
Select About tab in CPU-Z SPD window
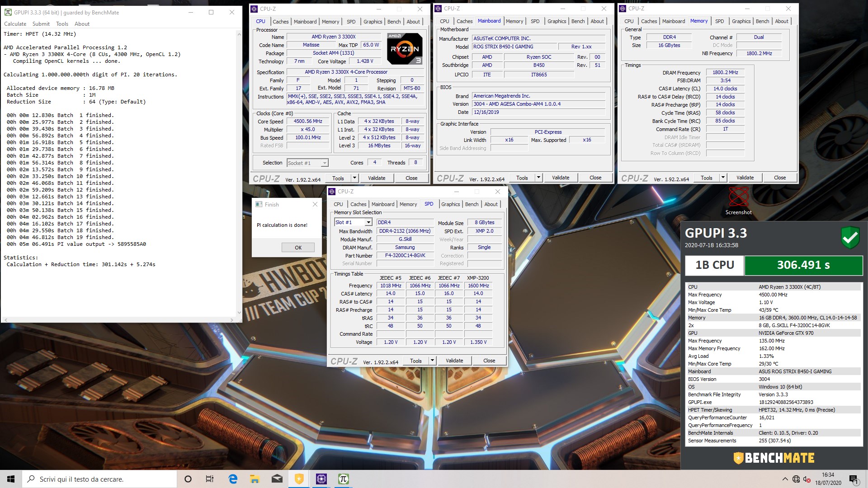tap(491, 204)
